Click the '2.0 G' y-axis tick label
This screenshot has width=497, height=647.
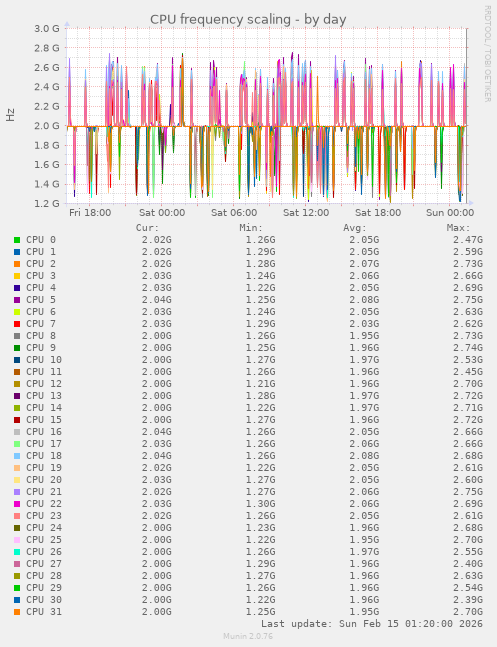point(47,126)
